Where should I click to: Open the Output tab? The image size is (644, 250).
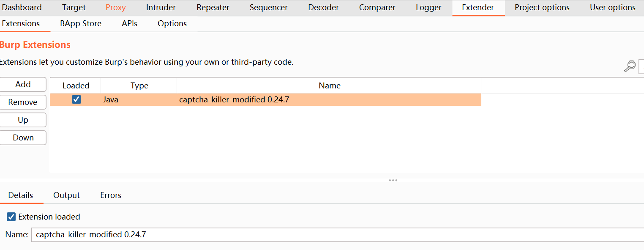[66, 195]
